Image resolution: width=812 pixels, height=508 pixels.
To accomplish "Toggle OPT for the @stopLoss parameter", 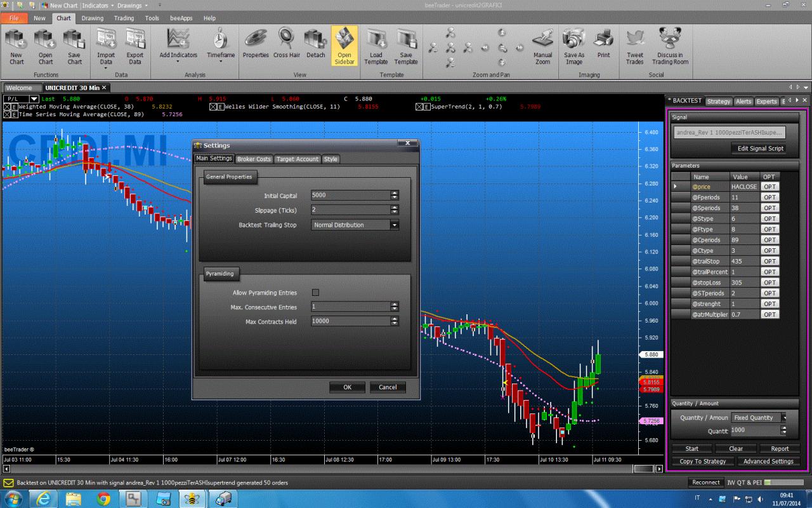I will pos(769,283).
